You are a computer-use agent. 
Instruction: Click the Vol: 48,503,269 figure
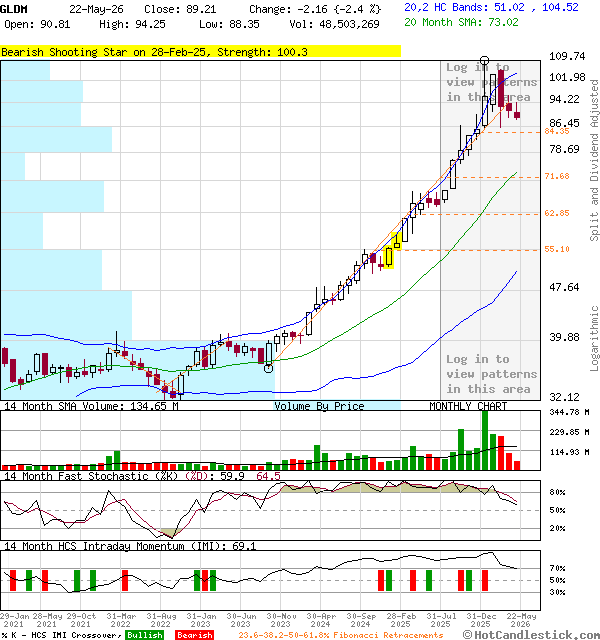coord(334,24)
